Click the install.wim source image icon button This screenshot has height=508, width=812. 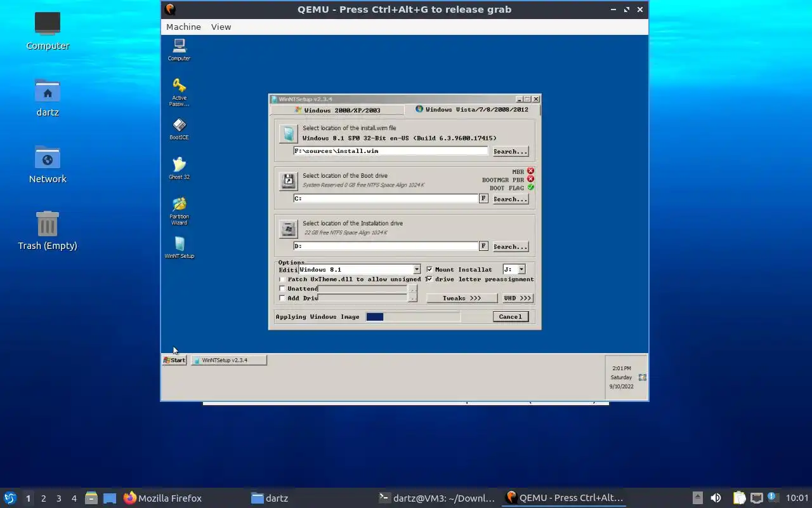coord(289,133)
